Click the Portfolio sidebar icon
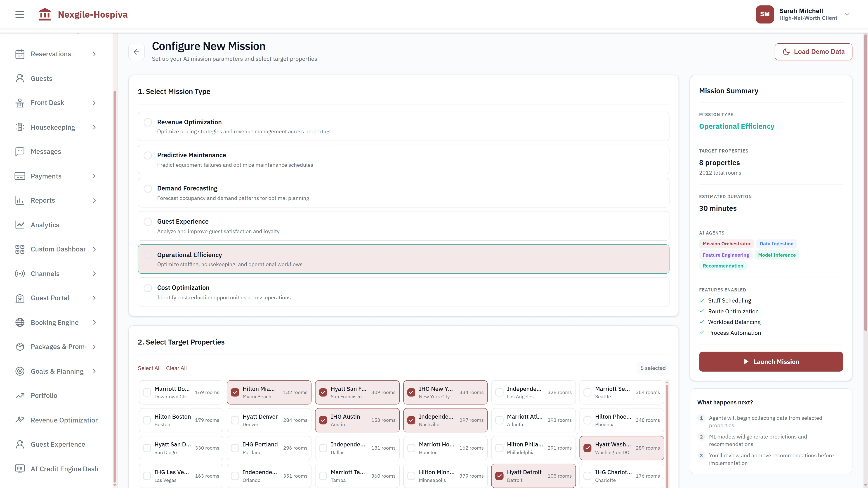Image resolution: width=868 pixels, height=488 pixels. 19,395
